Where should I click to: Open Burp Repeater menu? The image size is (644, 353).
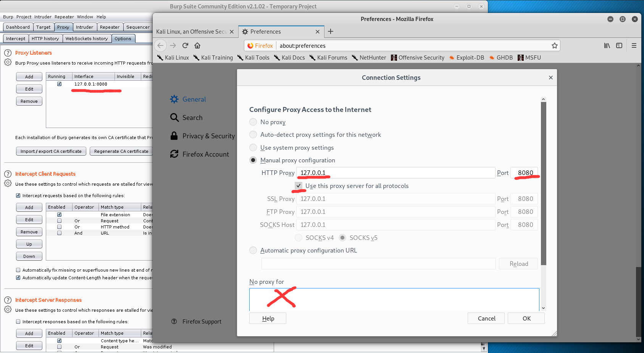[64, 17]
